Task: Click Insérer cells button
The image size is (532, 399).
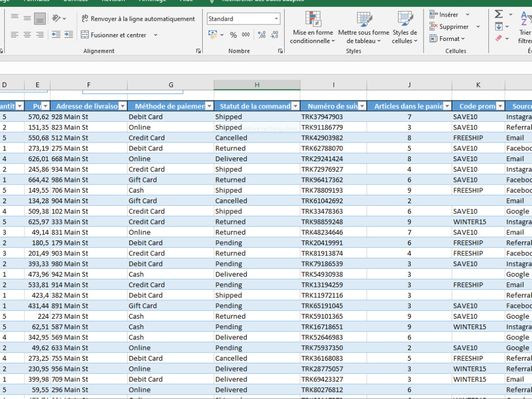Action: coord(444,14)
